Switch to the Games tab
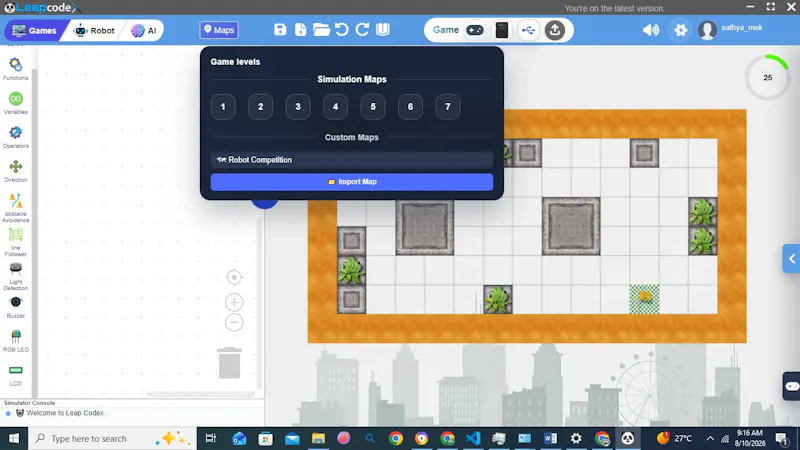800x450 pixels. (x=34, y=31)
